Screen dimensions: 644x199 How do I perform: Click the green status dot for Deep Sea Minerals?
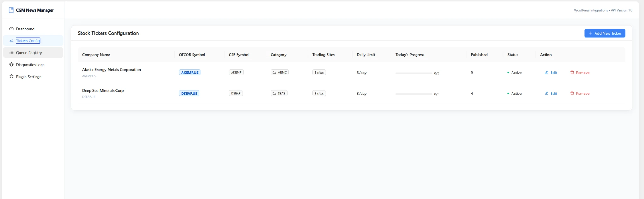pyautogui.click(x=508, y=94)
